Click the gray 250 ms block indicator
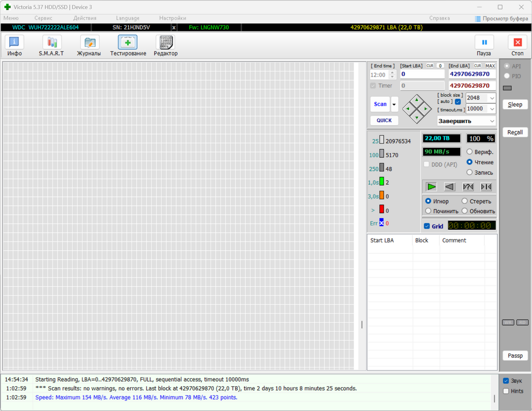Viewport: 532px width, 411px height. click(x=382, y=167)
